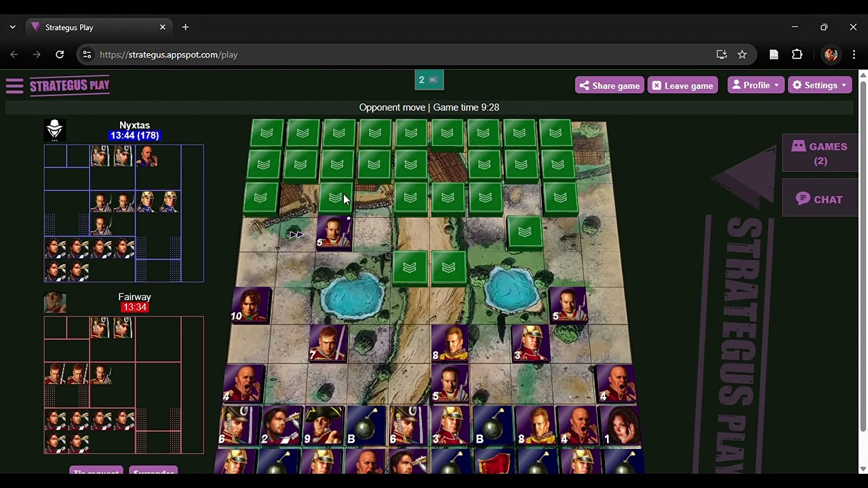Open the browser tab search dropdown
This screenshot has height=488, width=868.
coord(12,27)
